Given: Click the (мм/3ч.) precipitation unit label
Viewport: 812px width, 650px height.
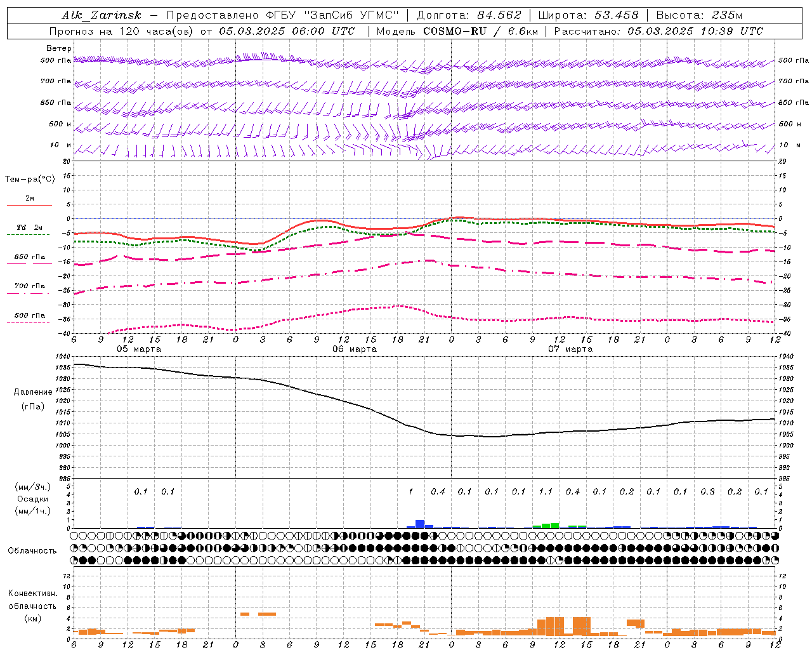Looking at the screenshot, I should click(33, 487).
